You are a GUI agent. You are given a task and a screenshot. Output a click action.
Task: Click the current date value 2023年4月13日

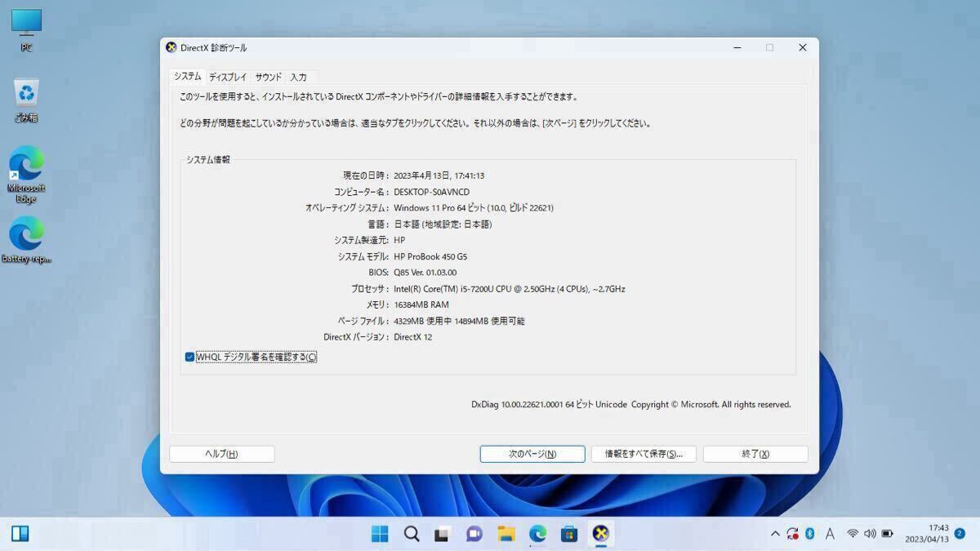(439, 176)
